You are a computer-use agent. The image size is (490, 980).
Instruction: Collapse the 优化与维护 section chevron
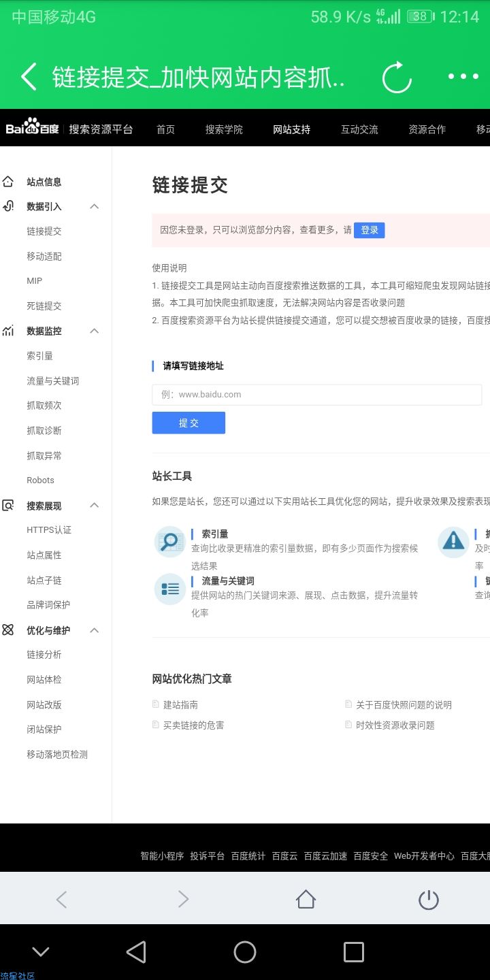pos(95,630)
